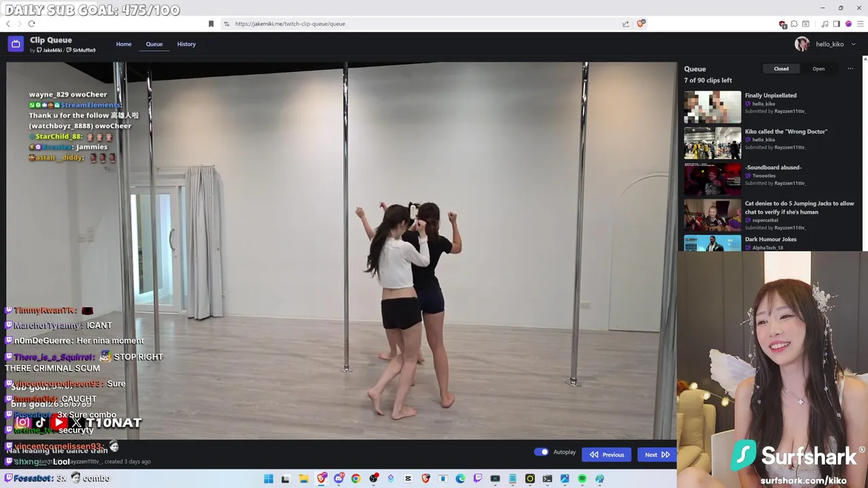Image resolution: width=868 pixels, height=488 pixels.
Task: Select the Finally Unpixellated clip thumbnail
Action: pyautogui.click(x=713, y=107)
